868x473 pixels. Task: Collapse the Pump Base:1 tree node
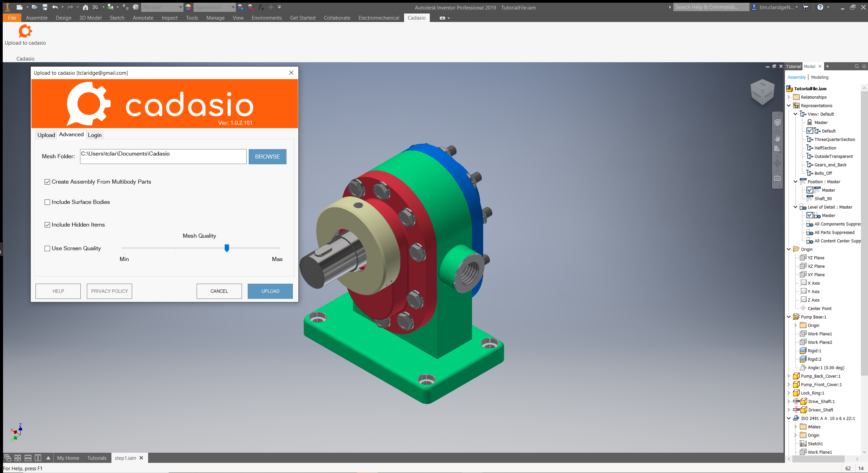(x=789, y=317)
